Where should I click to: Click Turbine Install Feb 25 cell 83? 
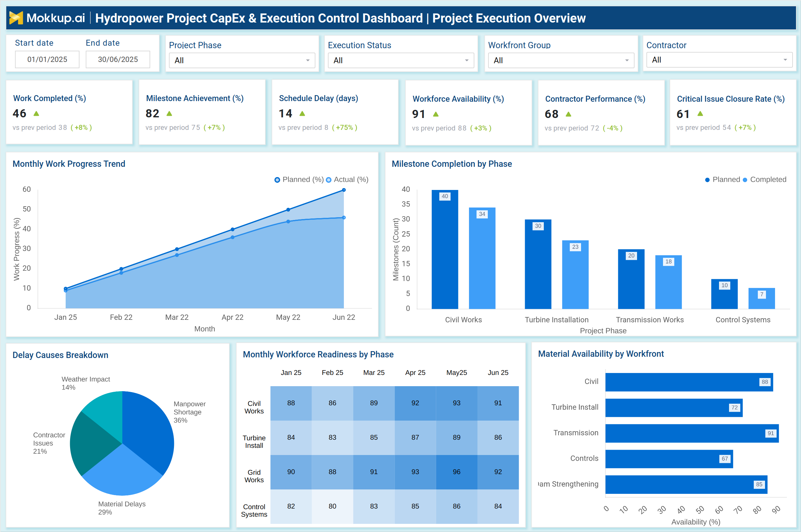point(333,437)
